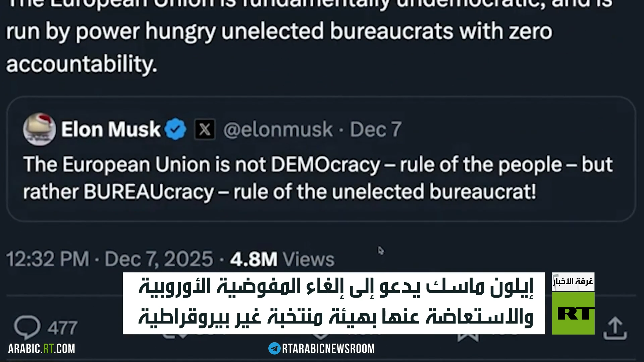Click the blue verified checkmark badge
644x362 pixels.
click(x=175, y=129)
